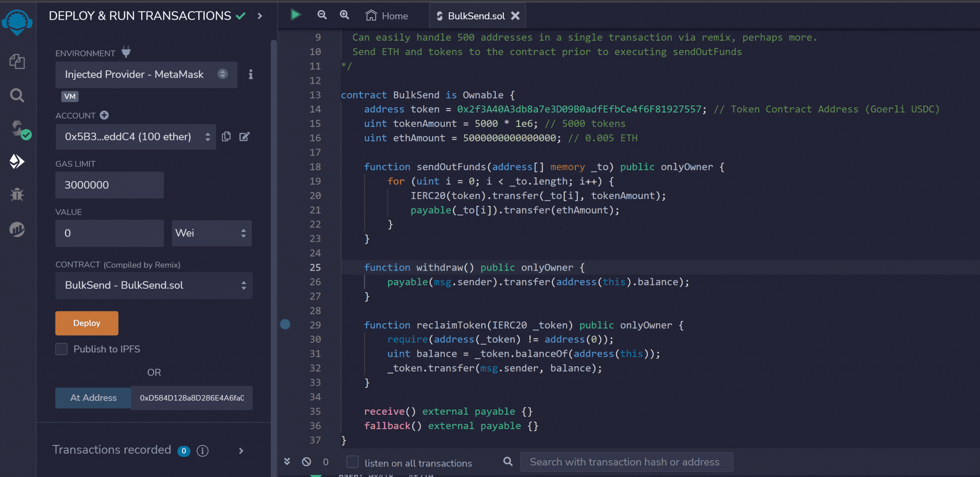Enable Publish to IPFS checkbox

62,349
